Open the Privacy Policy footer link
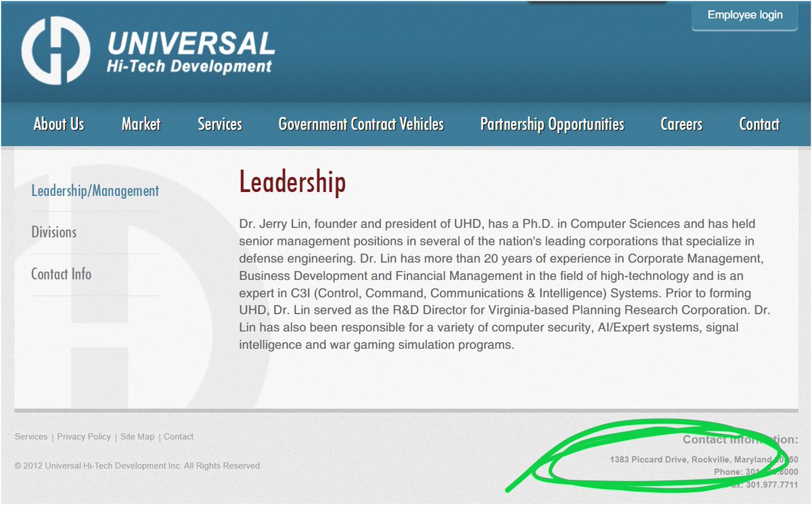This screenshot has width=812, height=505. [x=84, y=437]
